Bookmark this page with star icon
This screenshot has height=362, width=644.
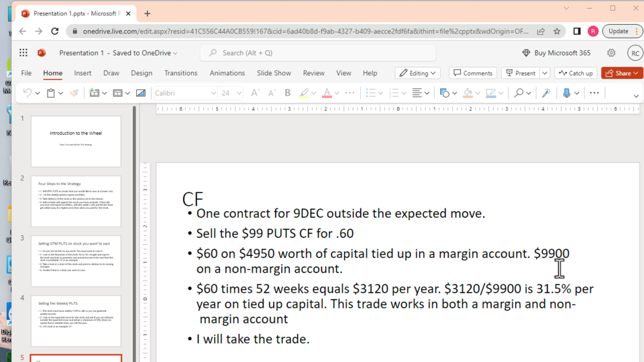[x=557, y=32]
